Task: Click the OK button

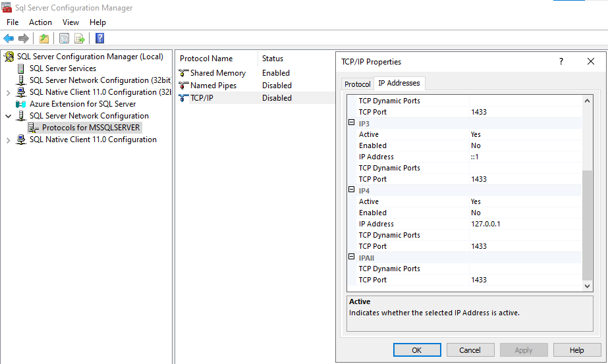Action: (417, 350)
